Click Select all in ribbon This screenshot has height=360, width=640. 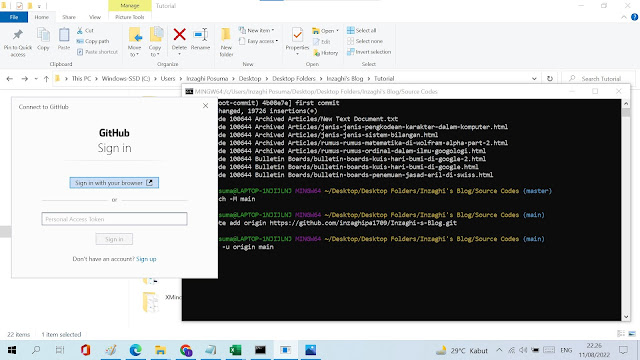pos(362,31)
